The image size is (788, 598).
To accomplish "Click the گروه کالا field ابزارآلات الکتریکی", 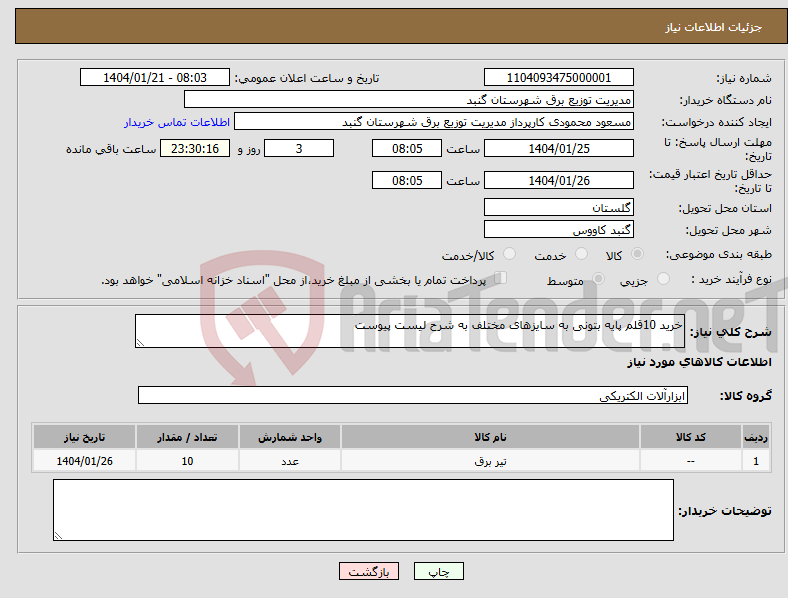I will click(413, 395).
